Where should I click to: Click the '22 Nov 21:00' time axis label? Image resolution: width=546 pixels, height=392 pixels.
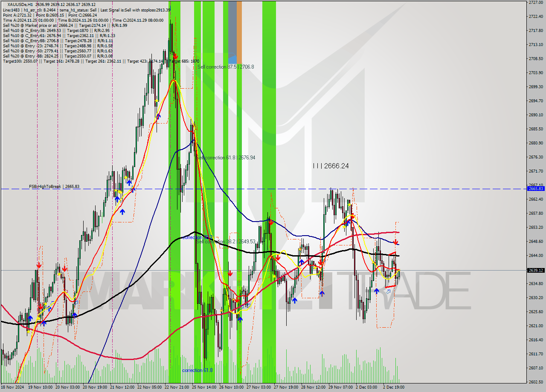pyautogui.click(x=177, y=387)
